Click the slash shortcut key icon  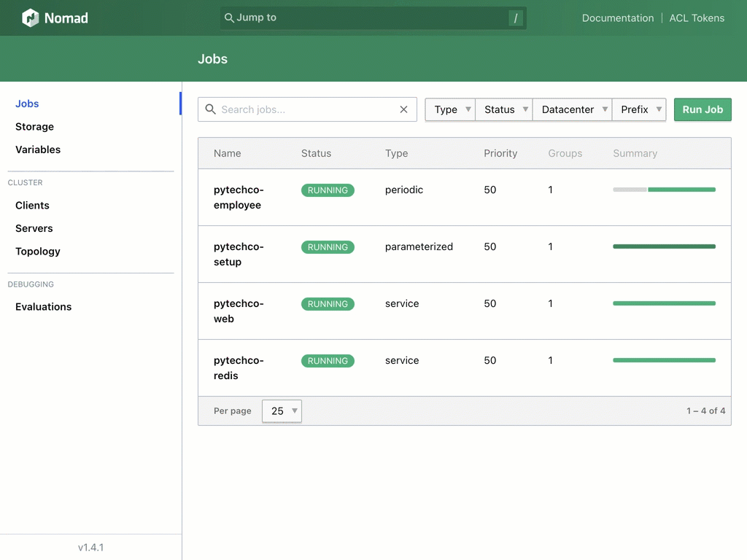516,18
